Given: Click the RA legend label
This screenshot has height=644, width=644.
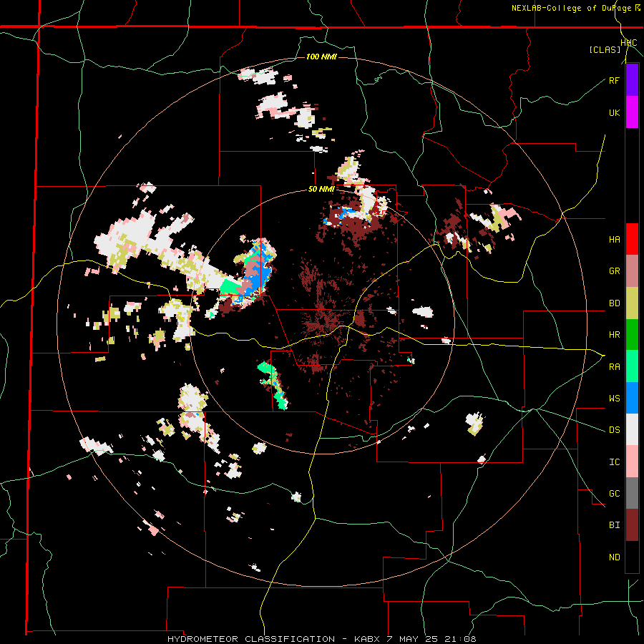Looking at the screenshot, I should coord(614,367).
